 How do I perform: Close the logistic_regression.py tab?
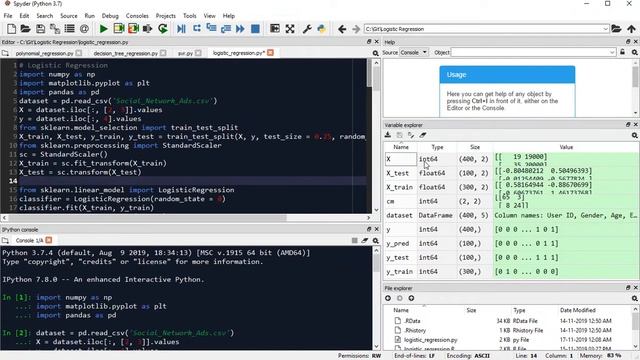pyautogui.click(x=270, y=53)
